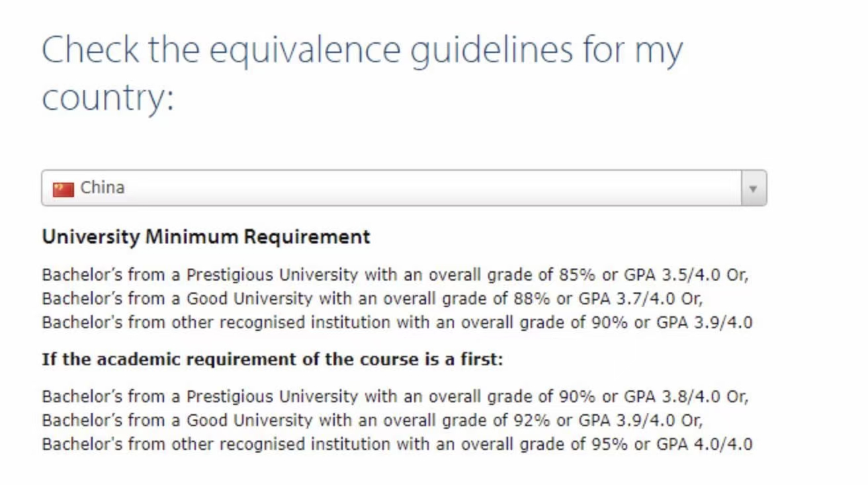Click the Good University 88% requirement line
This screenshot has width=868, height=485.
372,298
